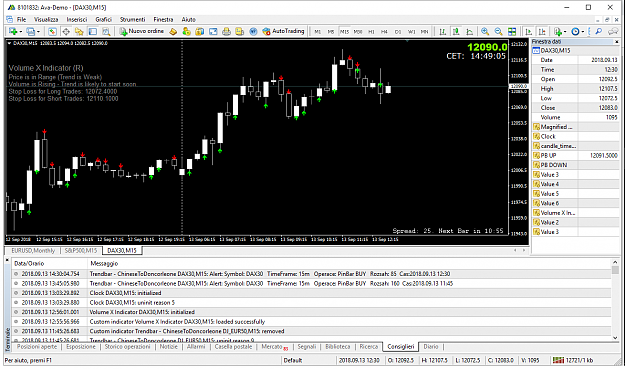Select the M5 timeframe
The image size is (625, 369).
[x=331, y=32]
